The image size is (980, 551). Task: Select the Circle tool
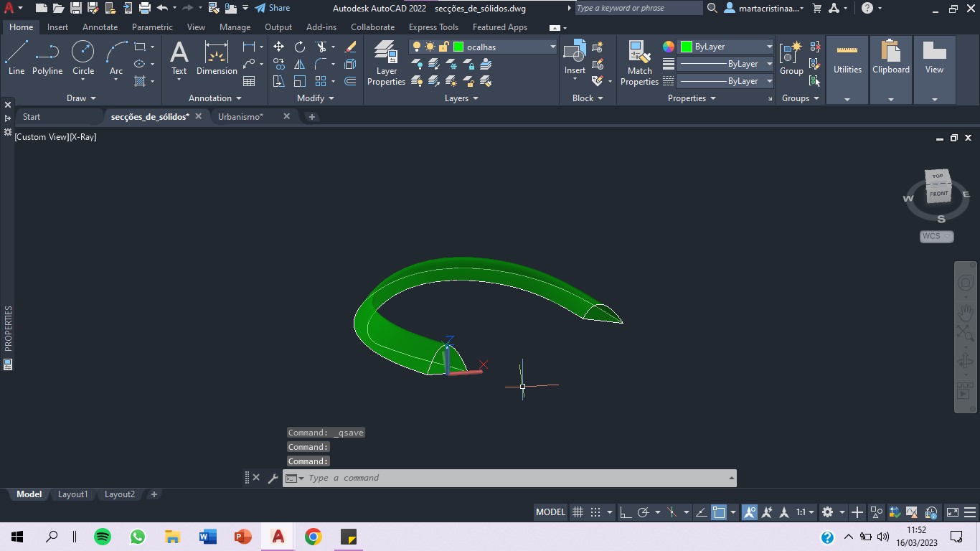[x=83, y=58]
